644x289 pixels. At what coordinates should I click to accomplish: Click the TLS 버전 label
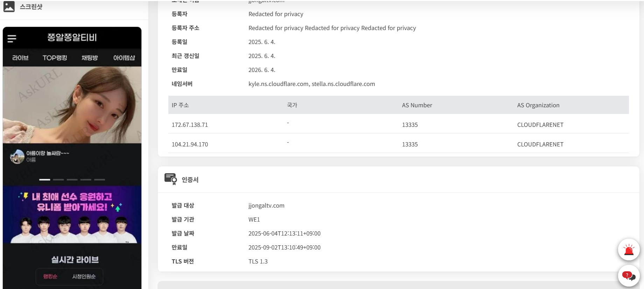183,261
